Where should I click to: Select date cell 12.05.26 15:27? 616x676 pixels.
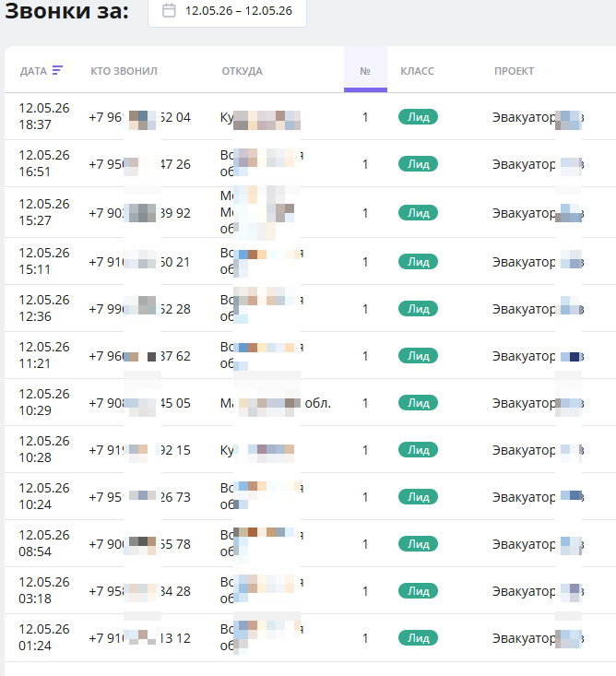click(x=44, y=212)
